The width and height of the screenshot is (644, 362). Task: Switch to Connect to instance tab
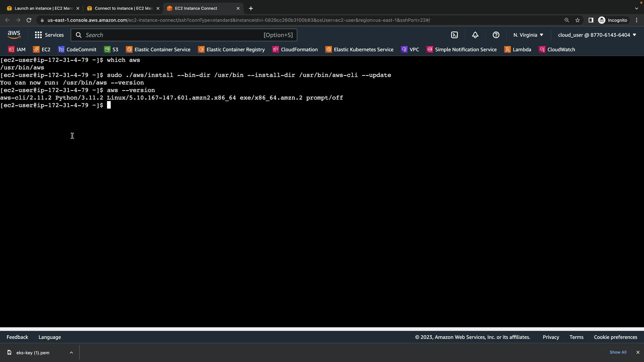pos(122,8)
